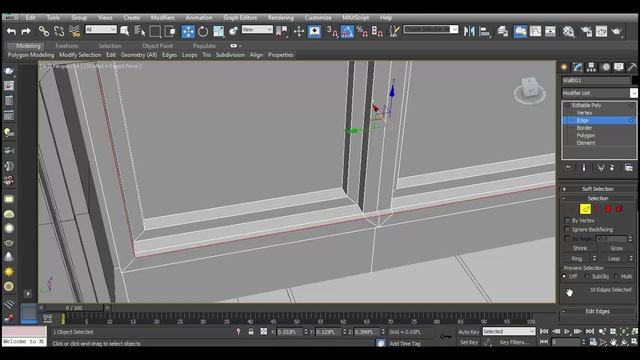640x360 pixels.
Task: Open the Tools menu
Action: point(53,18)
